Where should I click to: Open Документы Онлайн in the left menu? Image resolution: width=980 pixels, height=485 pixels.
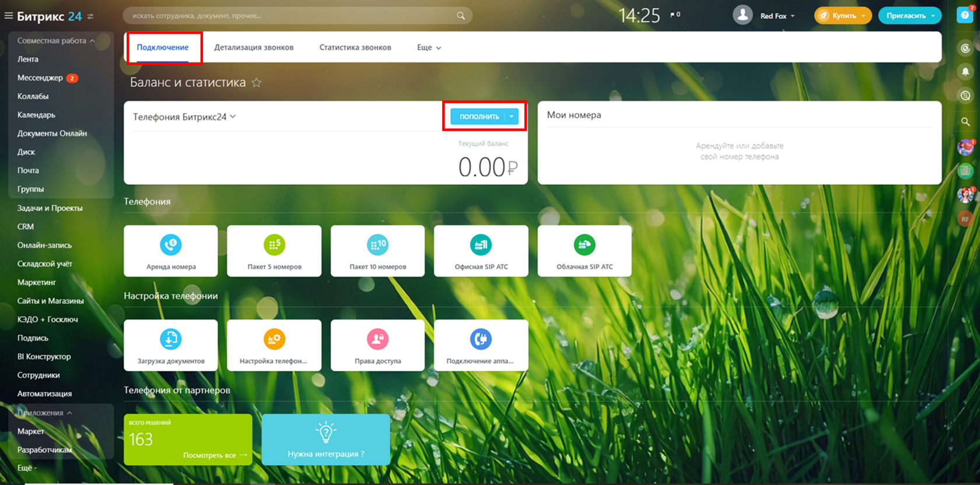pos(52,133)
